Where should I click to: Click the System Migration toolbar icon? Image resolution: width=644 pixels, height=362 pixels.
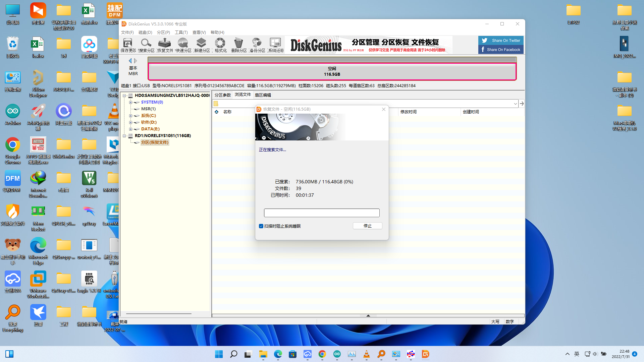click(x=275, y=45)
